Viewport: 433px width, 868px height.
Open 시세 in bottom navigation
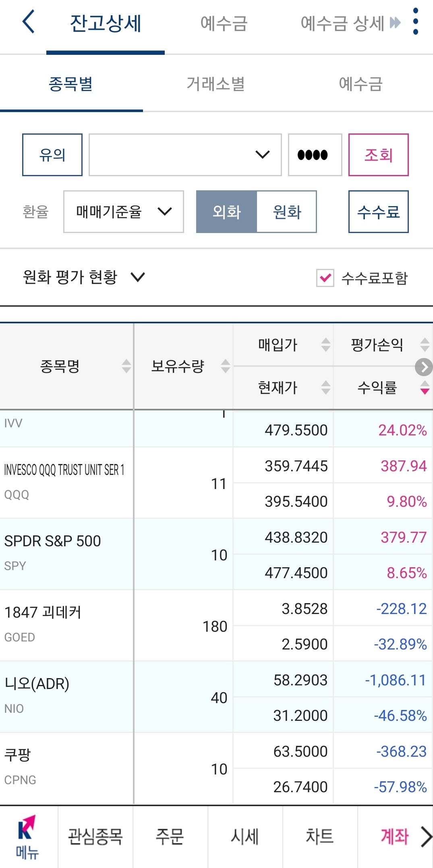tap(245, 837)
